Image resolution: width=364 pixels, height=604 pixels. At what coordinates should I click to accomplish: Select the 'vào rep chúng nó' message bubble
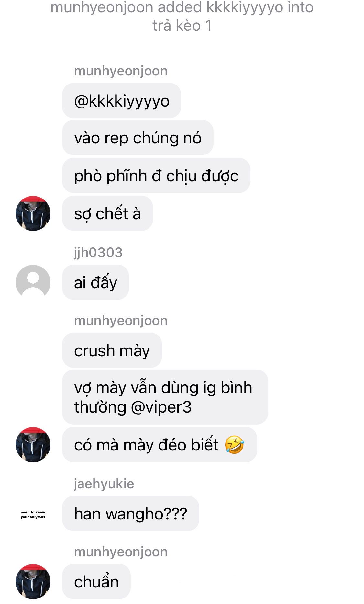pyautogui.click(x=138, y=138)
